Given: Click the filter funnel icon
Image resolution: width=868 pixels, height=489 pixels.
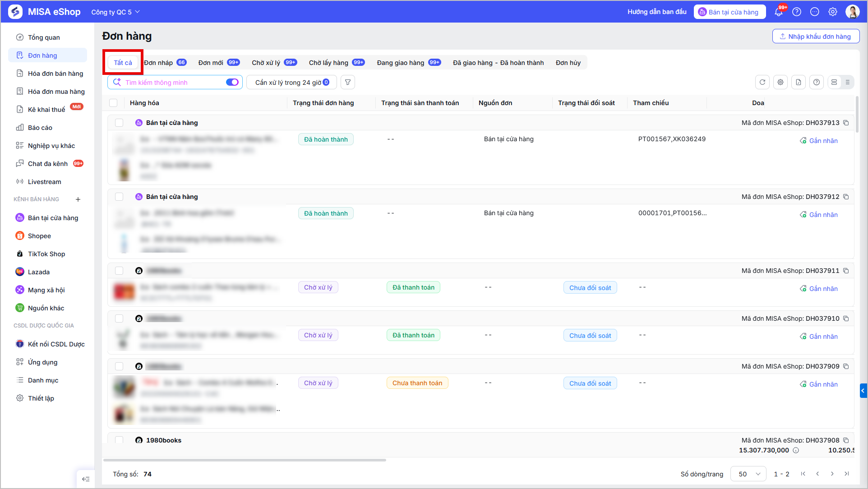Looking at the screenshot, I should tap(348, 82).
